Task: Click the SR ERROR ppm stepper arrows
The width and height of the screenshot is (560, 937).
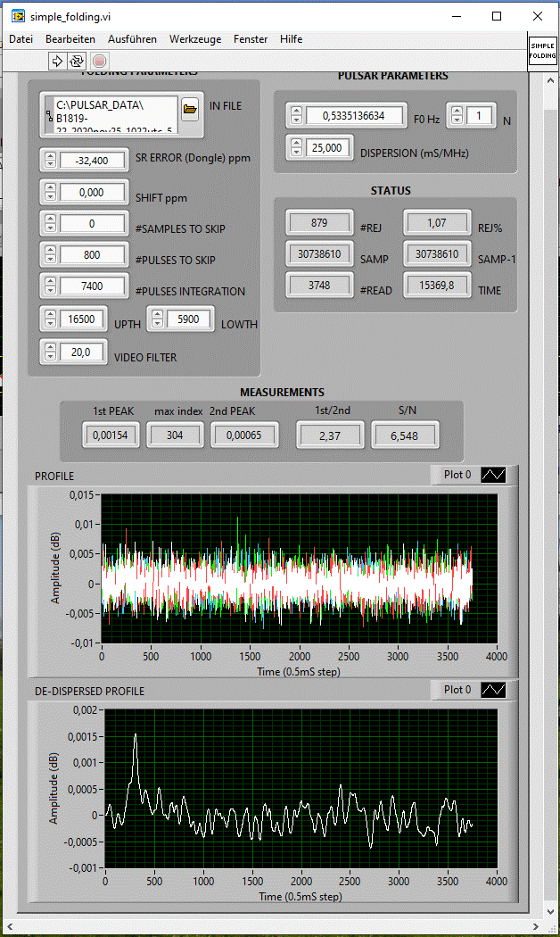Action: 50,160
